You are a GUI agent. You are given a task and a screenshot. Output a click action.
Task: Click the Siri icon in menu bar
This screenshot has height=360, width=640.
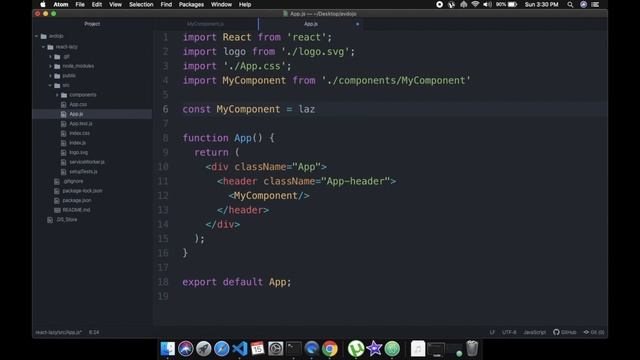pyautogui.click(x=584, y=4)
